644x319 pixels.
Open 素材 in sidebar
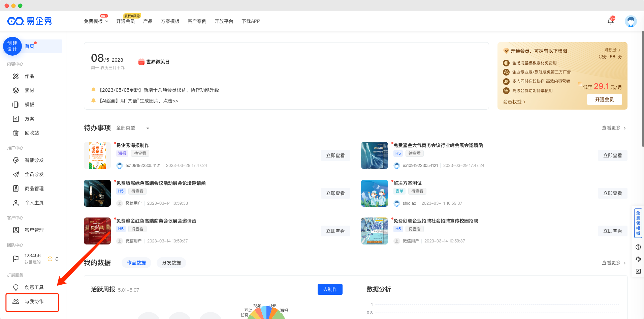point(30,90)
